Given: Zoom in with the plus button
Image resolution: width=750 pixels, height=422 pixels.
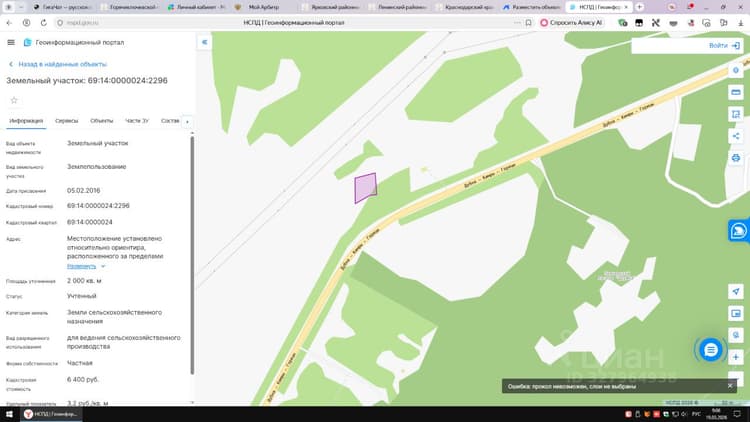Looking at the screenshot, I should [736, 357].
